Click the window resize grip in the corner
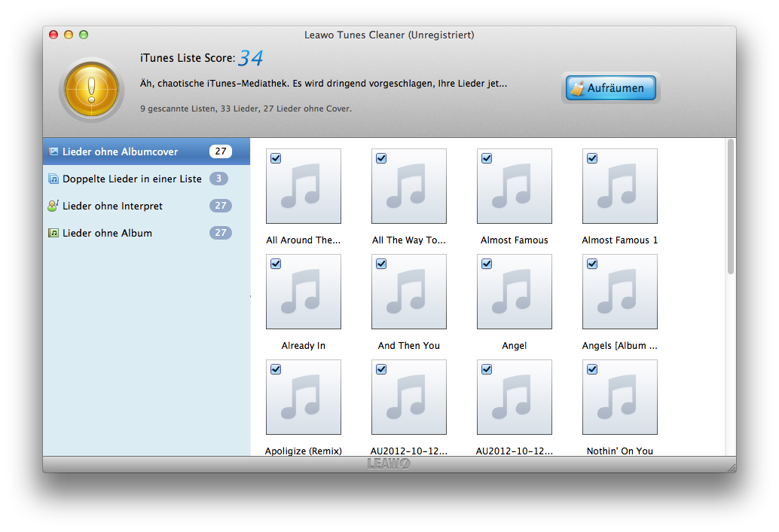 click(x=729, y=466)
